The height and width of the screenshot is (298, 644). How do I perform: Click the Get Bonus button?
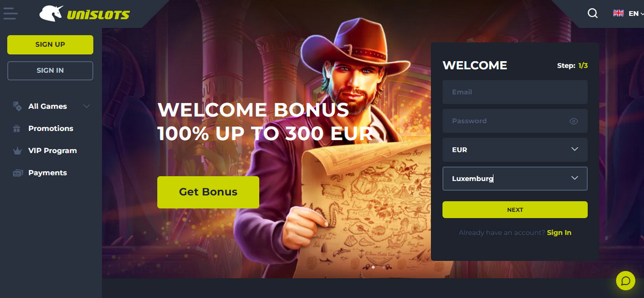click(x=208, y=192)
